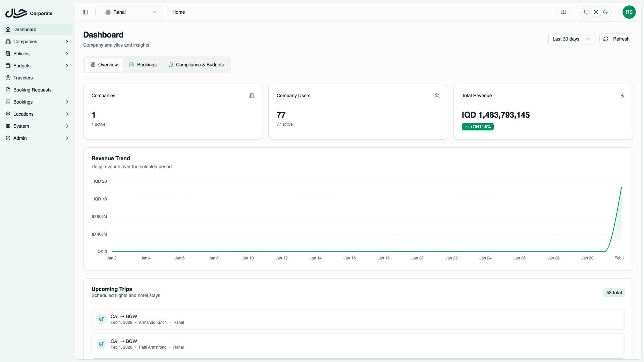Open the Last 30 days dropdown
Image resolution: width=644 pixels, height=362 pixels.
571,39
